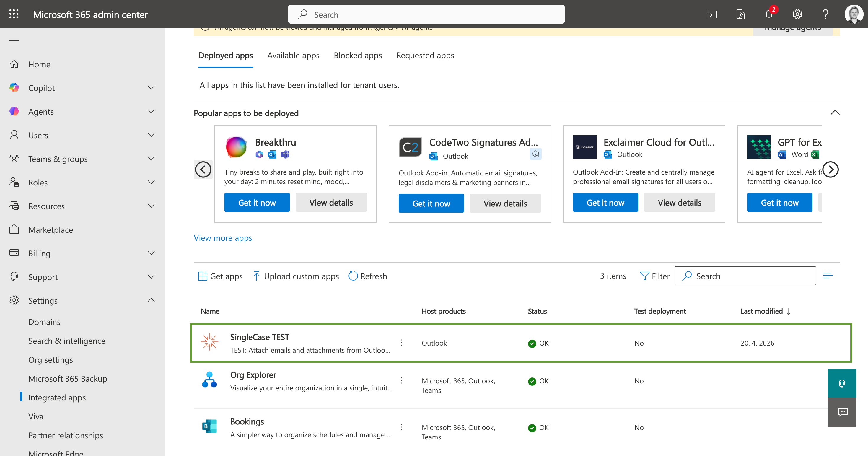The image size is (868, 456).
Task: Click the Get apps button
Action: pyautogui.click(x=220, y=276)
